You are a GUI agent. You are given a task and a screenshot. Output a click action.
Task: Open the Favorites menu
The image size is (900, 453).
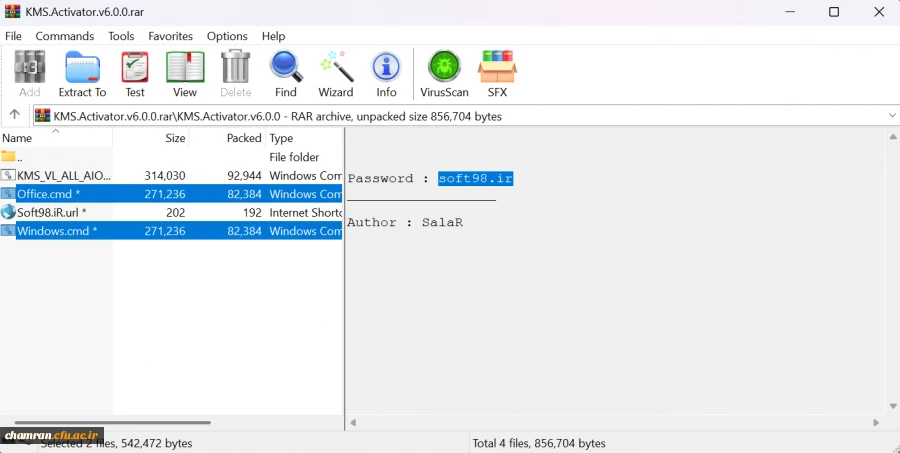coord(170,36)
